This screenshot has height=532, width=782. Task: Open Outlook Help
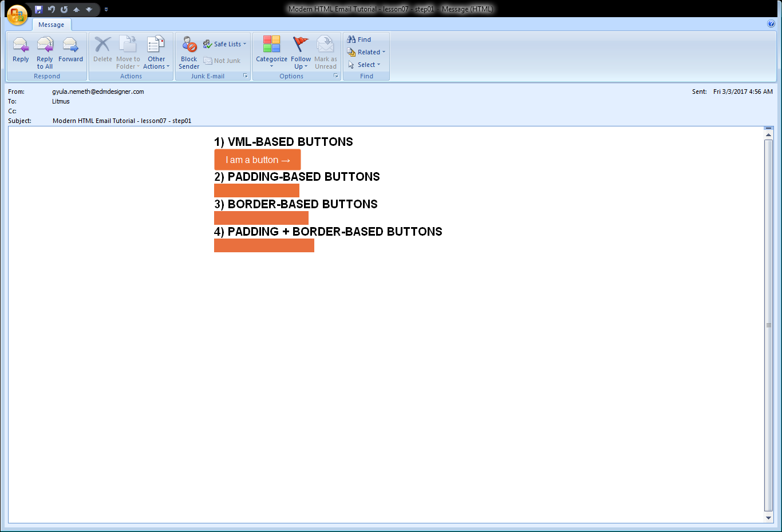[x=771, y=24]
